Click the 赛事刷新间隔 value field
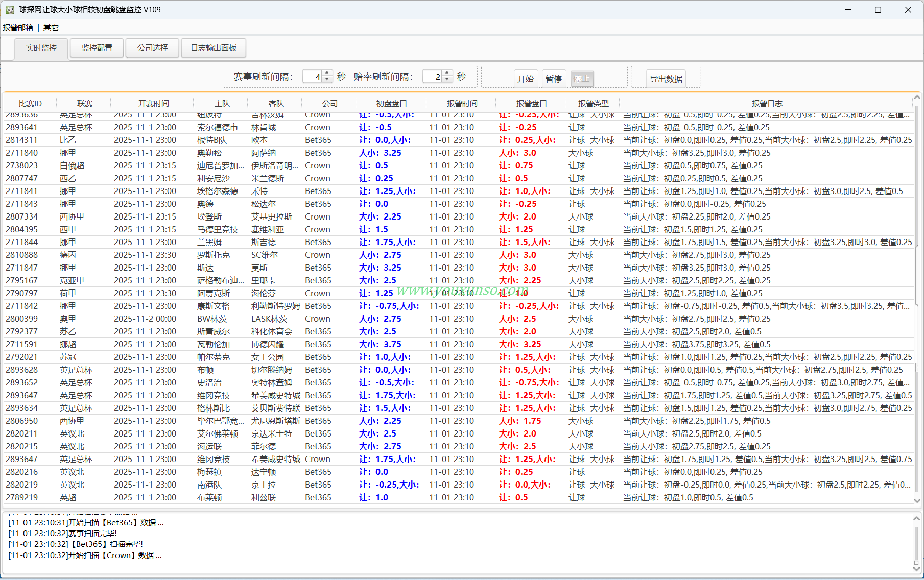The width and height of the screenshot is (924, 580). (313, 77)
